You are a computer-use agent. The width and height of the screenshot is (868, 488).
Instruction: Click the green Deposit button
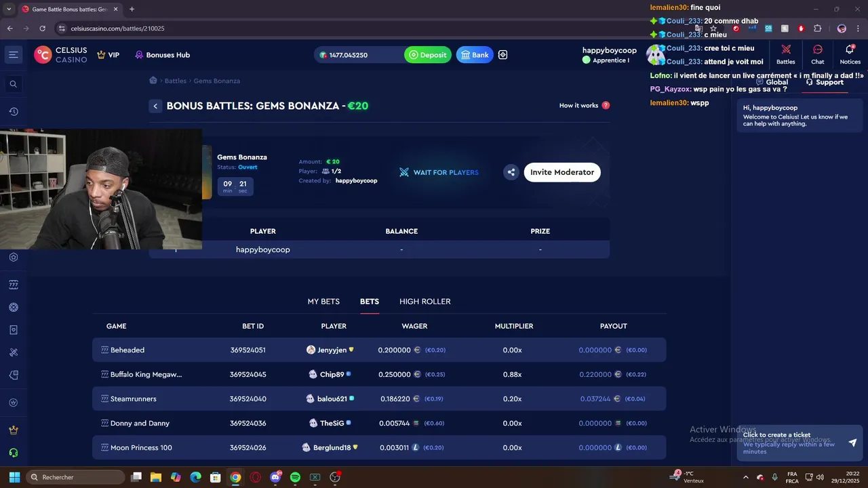[x=428, y=55]
